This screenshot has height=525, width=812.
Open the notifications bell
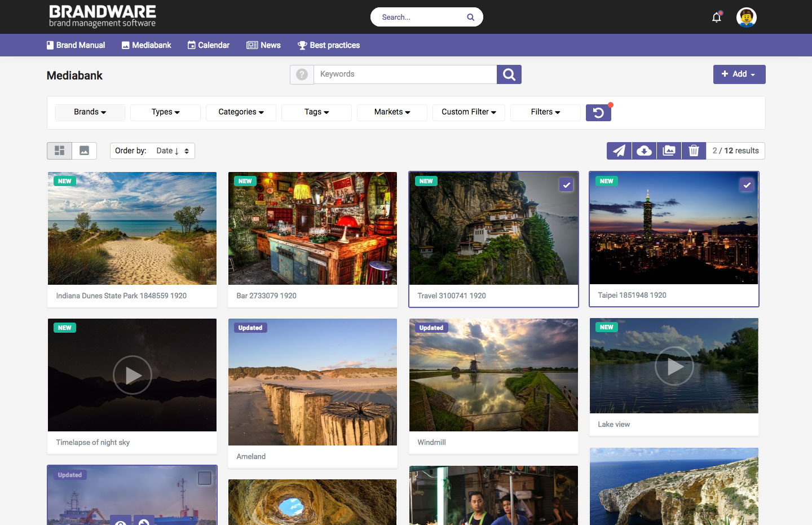coord(717,17)
